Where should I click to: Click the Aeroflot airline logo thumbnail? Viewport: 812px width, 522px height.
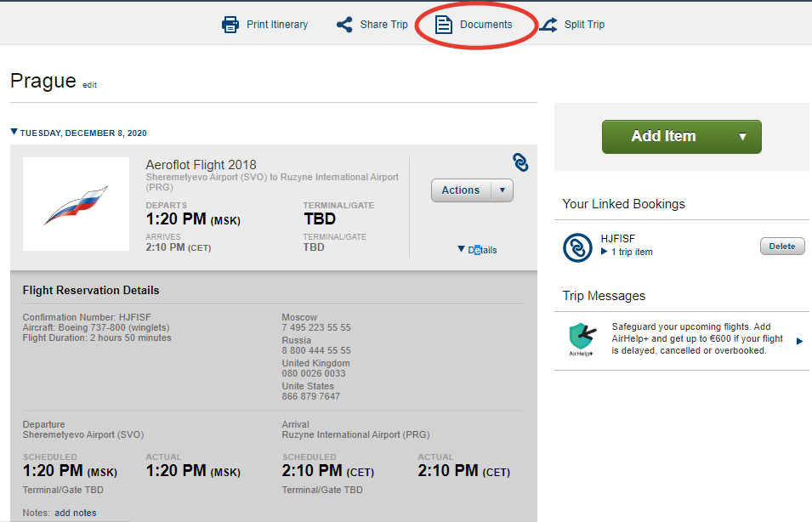point(76,204)
